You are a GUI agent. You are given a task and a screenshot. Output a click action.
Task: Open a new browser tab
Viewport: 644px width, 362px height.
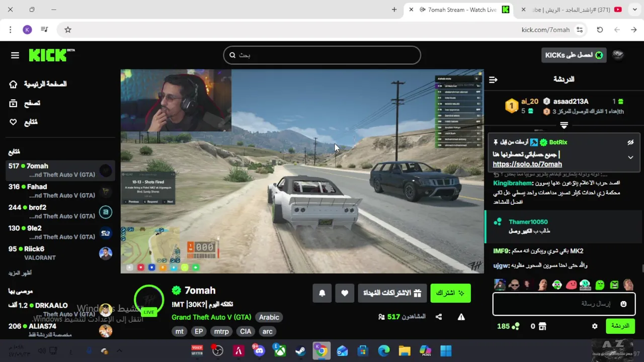pyautogui.click(x=394, y=10)
